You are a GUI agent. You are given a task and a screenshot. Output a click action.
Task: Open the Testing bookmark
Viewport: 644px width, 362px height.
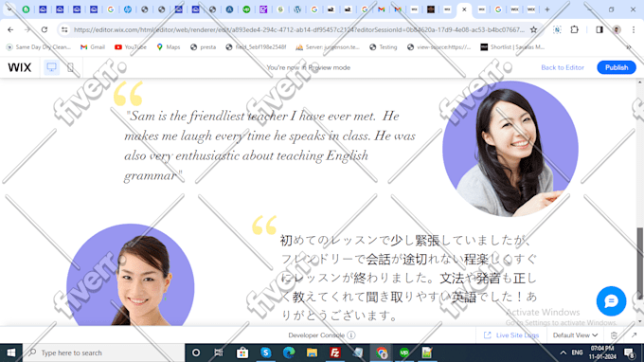tap(384, 47)
